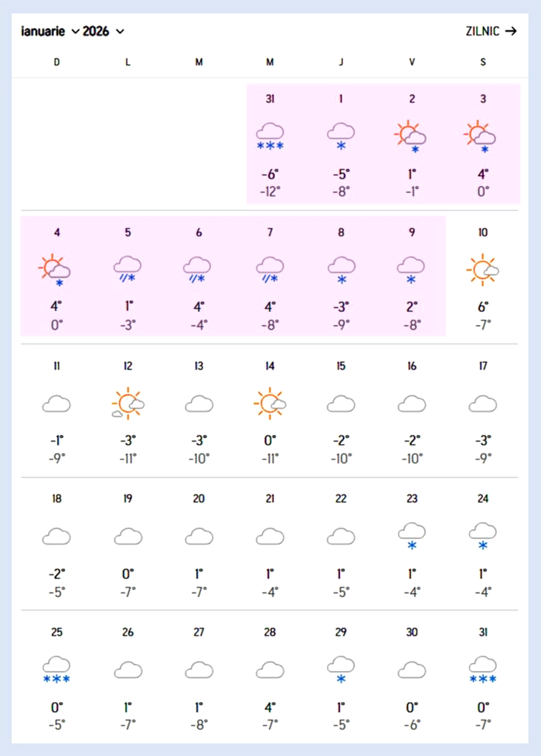The width and height of the screenshot is (541, 756).
Task: Click the 6° high temperature for day 10
Action: point(483,307)
